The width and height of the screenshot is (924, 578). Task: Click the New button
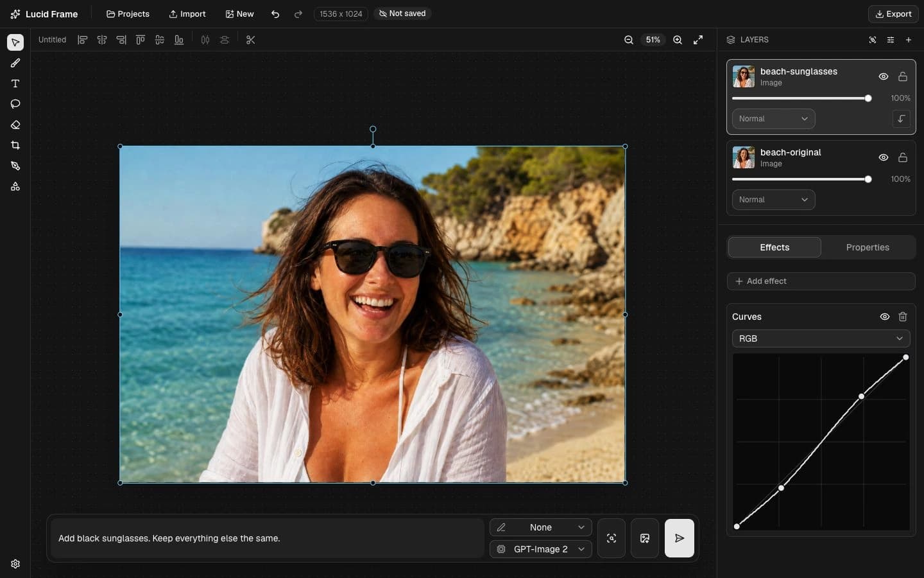pyautogui.click(x=239, y=13)
